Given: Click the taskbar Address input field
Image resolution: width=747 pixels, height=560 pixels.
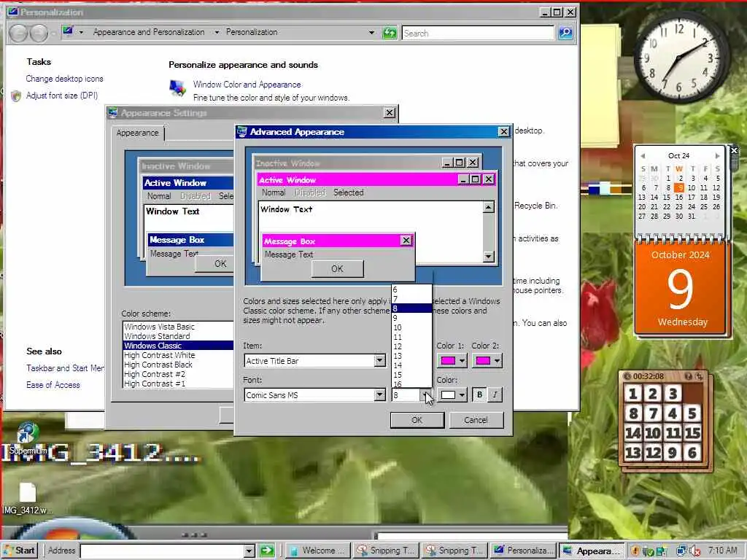Looking at the screenshot, I should 162,551.
